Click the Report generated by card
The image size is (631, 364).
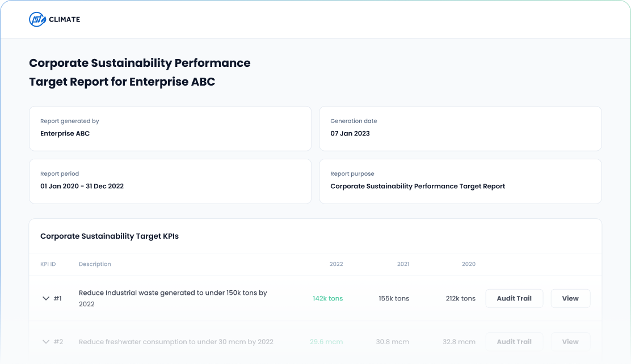(170, 128)
